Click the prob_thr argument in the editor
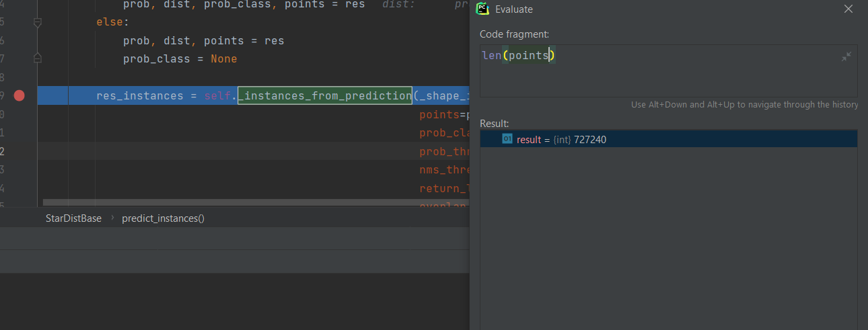 444,152
